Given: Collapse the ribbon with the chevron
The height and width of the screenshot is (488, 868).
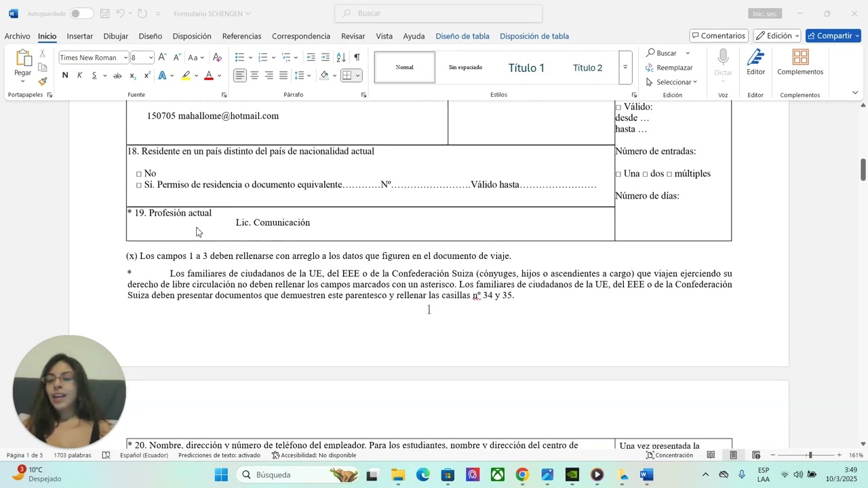Looking at the screenshot, I should [855, 93].
